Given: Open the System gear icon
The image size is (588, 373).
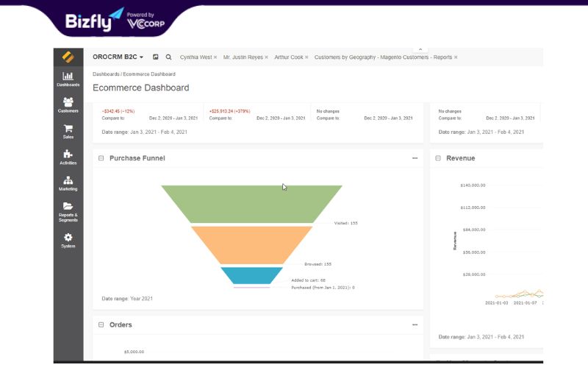Looking at the screenshot, I should [x=68, y=241].
